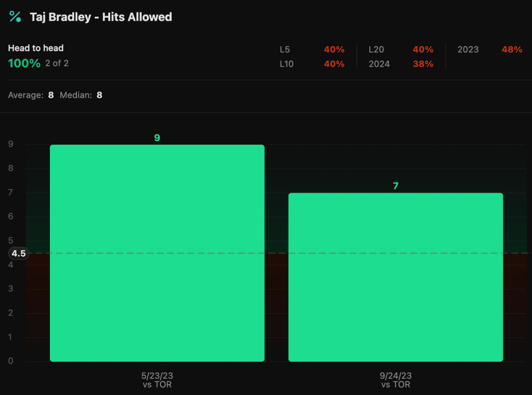Click the Median value of 8
Screen dimensions: 532x395
pyautogui.click(x=99, y=95)
